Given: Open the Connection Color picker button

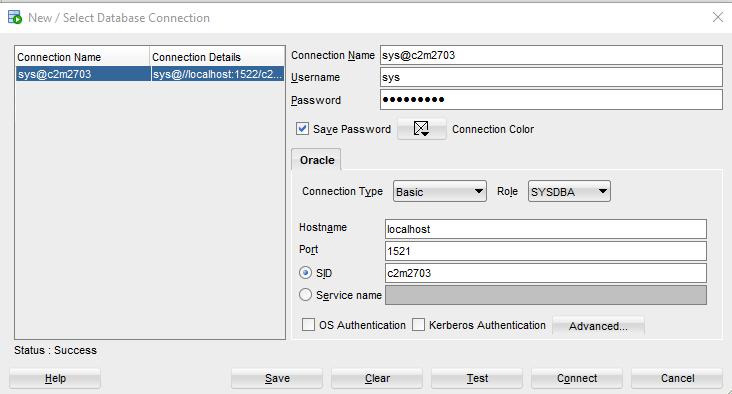Looking at the screenshot, I should [x=422, y=129].
